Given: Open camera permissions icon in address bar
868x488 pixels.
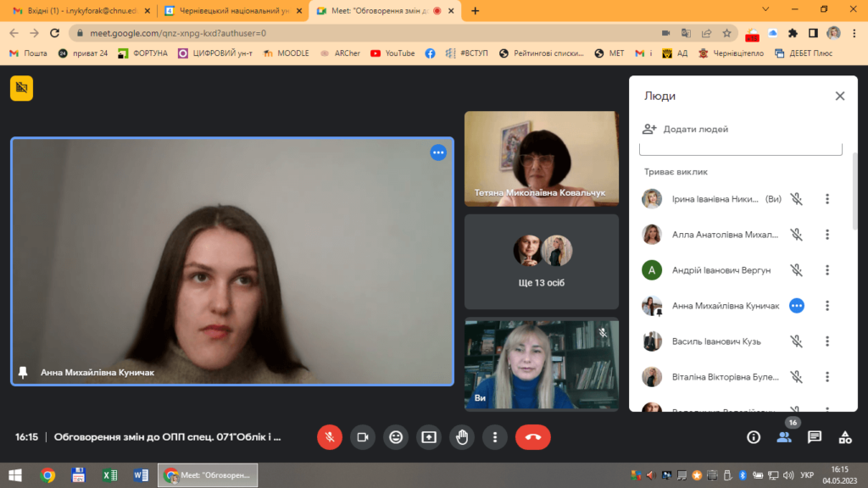Looking at the screenshot, I should tap(665, 33).
